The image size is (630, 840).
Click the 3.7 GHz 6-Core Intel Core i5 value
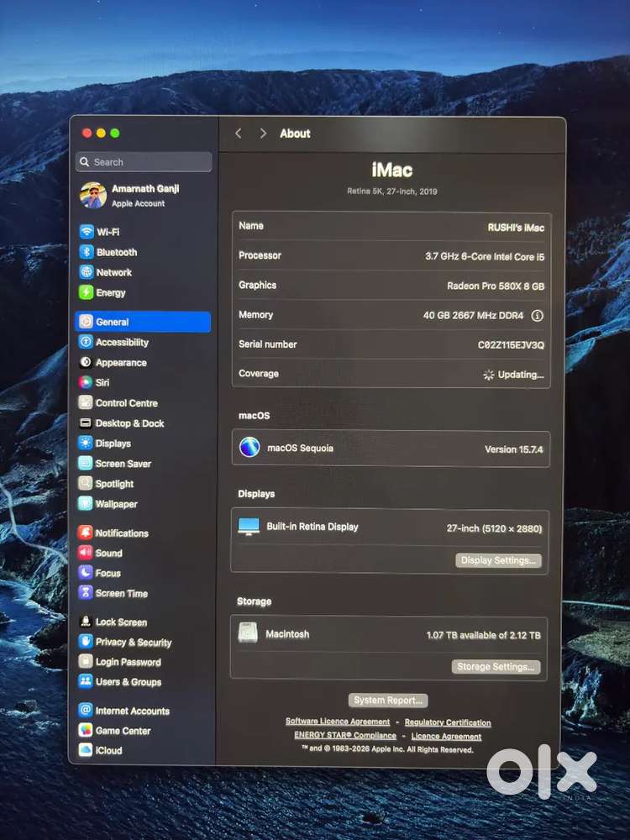pyautogui.click(x=485, y=256)
